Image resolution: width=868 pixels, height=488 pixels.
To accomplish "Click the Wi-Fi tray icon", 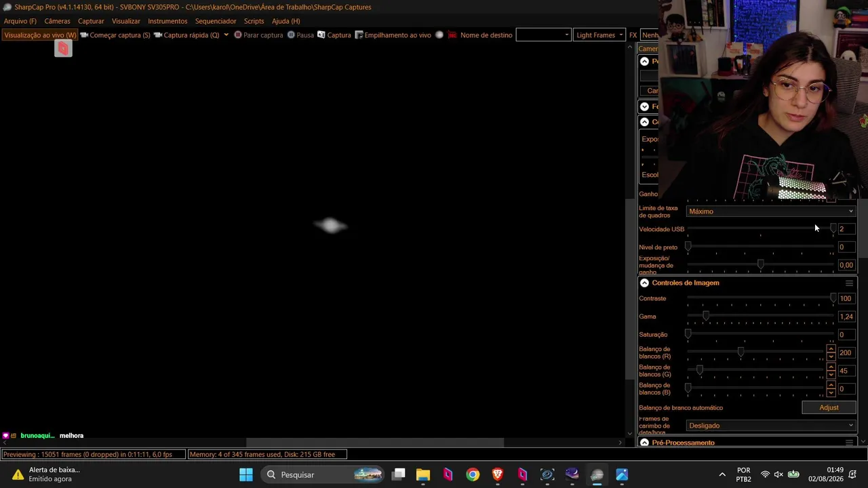I will tap(765, 474).
